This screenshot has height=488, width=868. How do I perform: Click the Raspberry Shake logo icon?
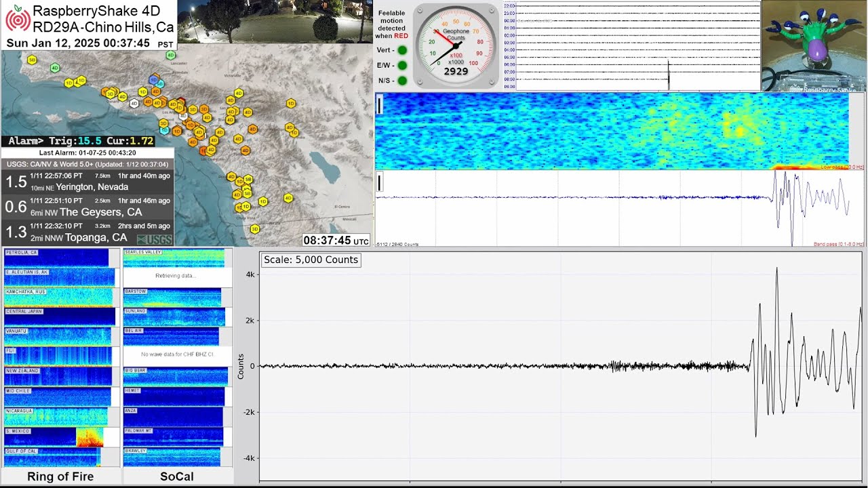[18, 19]
